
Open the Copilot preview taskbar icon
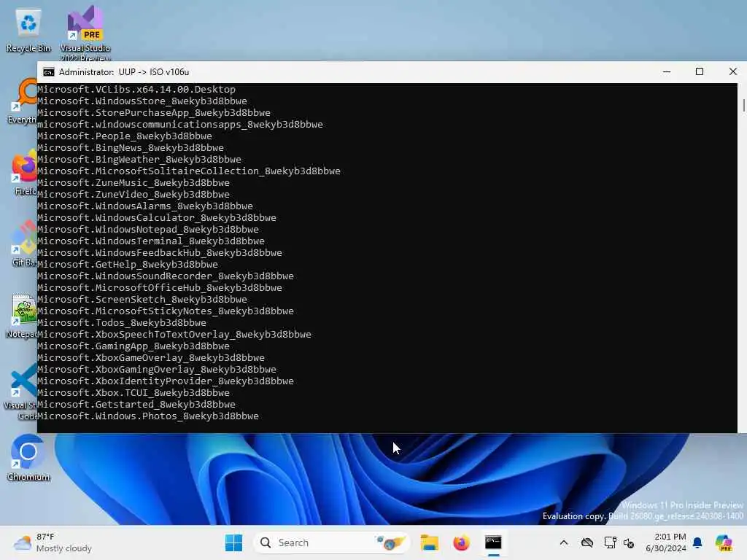(724, 542)
